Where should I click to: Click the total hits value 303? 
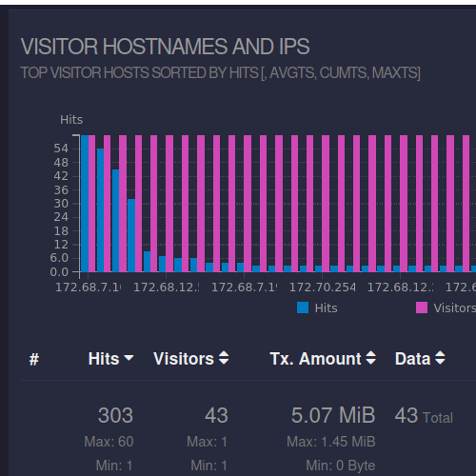point(115,415)
